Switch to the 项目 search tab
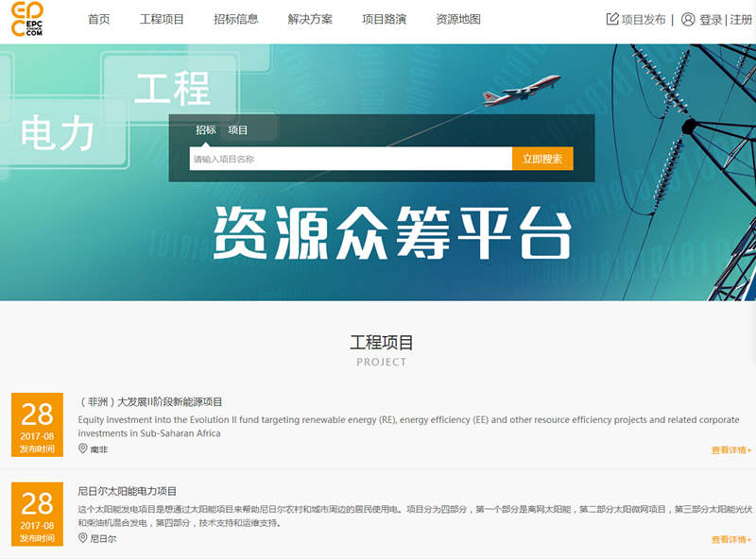 pyautogui.click(x=238, y=130)
